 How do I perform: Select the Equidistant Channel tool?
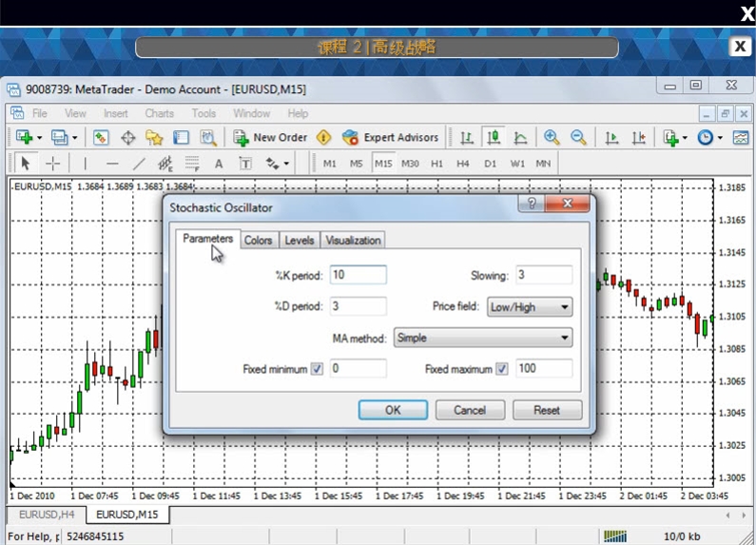pyautogui.click(x=165, y=164)
